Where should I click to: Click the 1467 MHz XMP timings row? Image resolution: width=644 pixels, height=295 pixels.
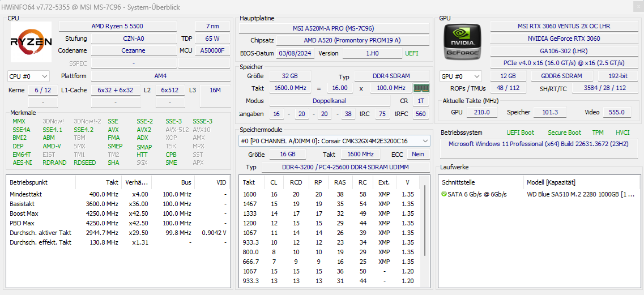click(330, 204)
